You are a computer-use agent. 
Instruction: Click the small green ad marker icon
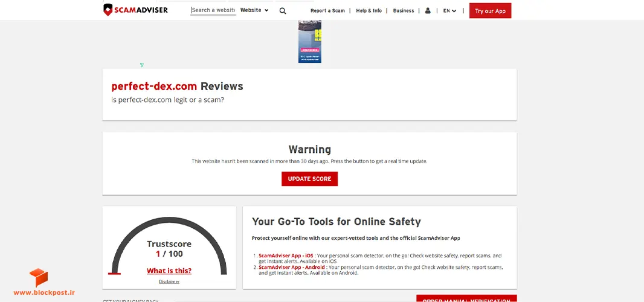[x=142, y=65]
